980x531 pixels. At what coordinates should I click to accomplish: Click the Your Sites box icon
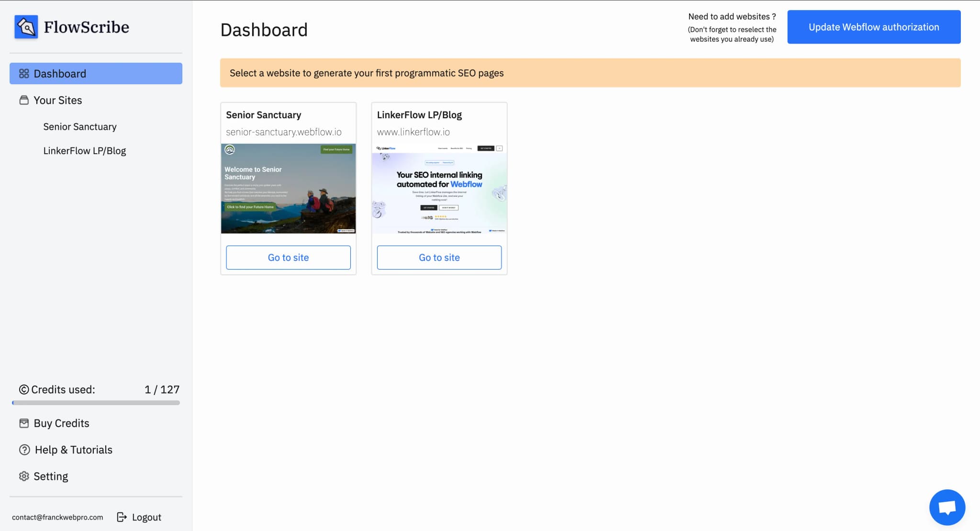(x=24, y=100)
